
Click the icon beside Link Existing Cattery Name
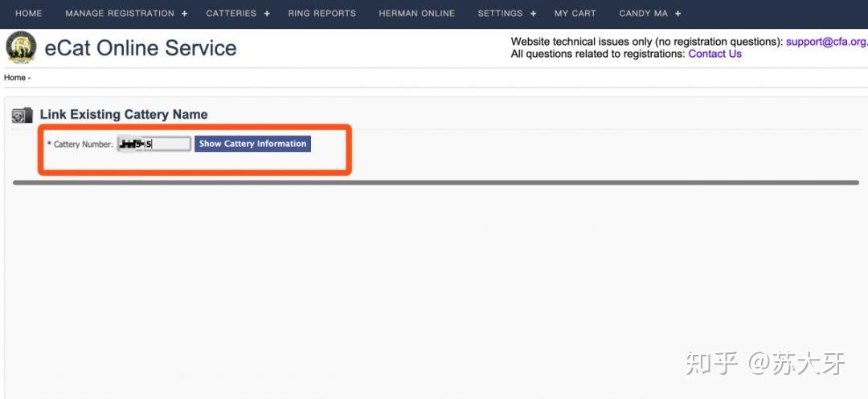coord(23,115)
